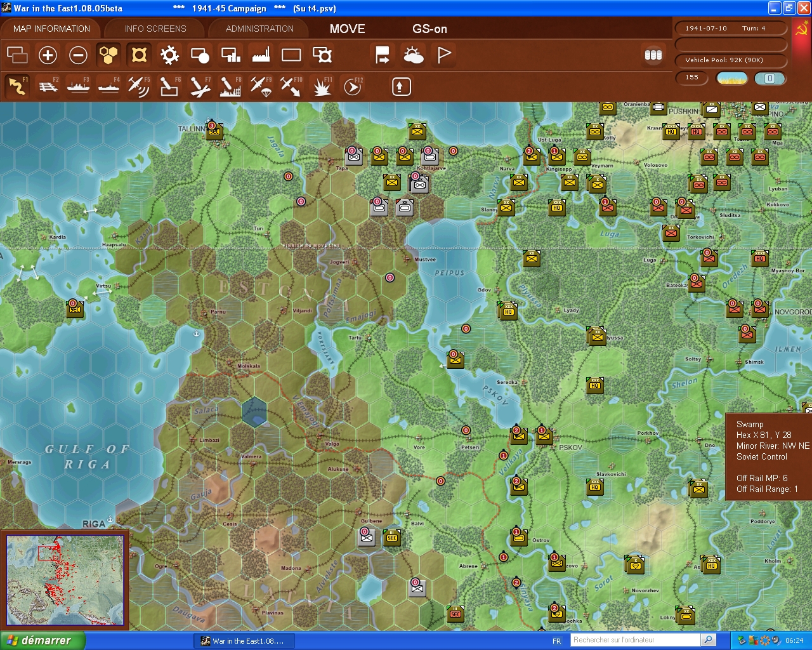The width and height of the screenshot is (812, 650).
Task: Toggle the jump map windows icon
Action: click(x=17, y=55)
